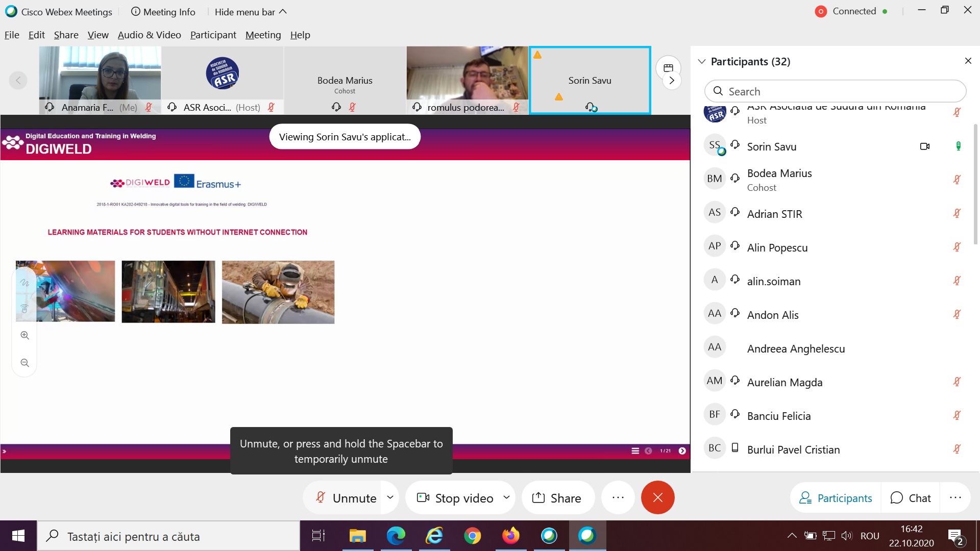980x551 pixels.
Task: Expand the audio options arrow beside Unmute
Action: coord(390,497)
